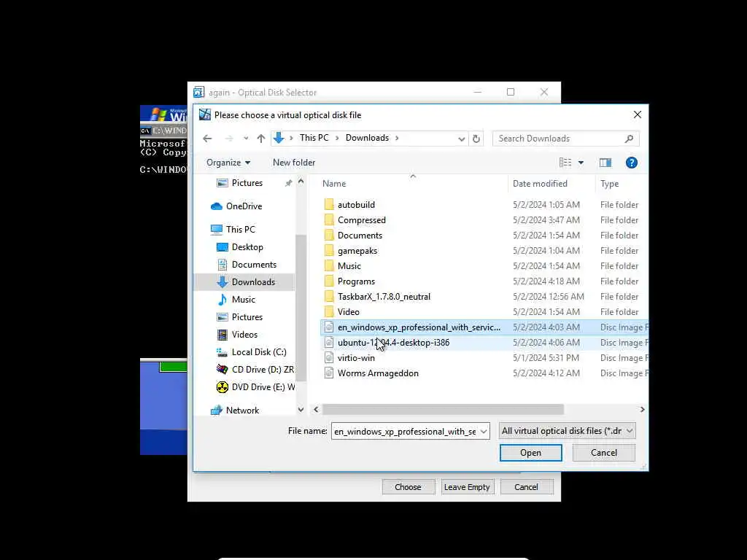Click horizontal scrollbar in file list
Image resolution: width=747 pixels, height=560 pixels.
click(x=443, y=410)
